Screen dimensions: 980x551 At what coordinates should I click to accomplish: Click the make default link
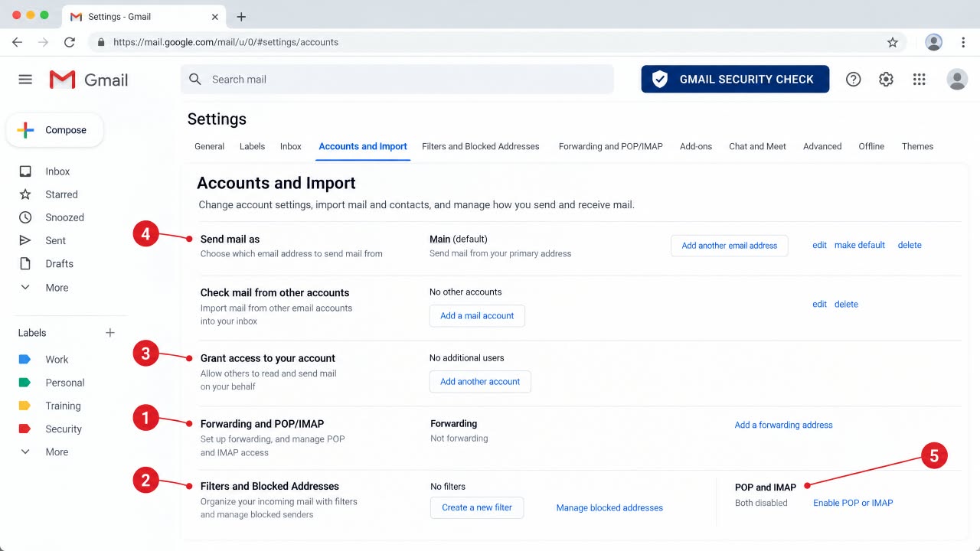[860, 245]
